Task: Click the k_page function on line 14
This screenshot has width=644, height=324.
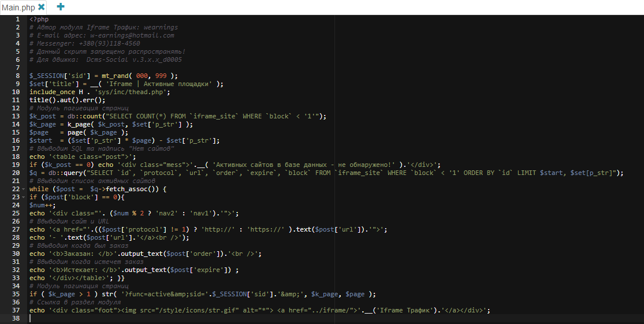Action: pos(80,124)
